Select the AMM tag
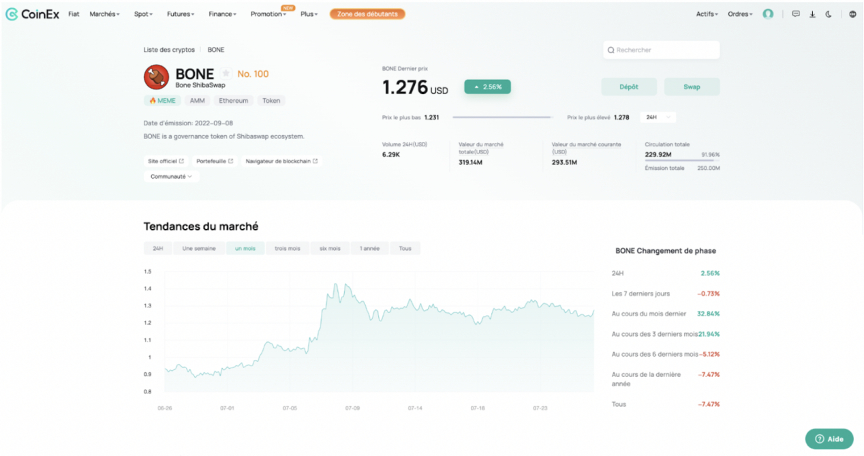864x456 pixels. 197,101
